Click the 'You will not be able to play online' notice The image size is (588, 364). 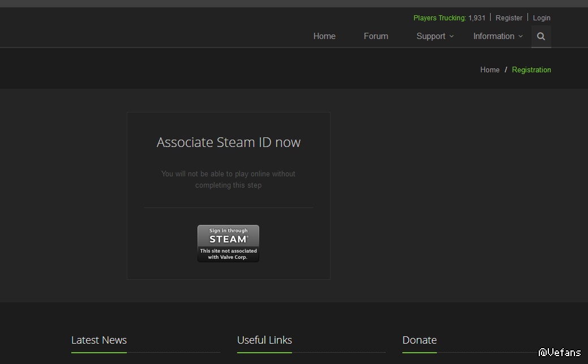(x=229, y=179)
